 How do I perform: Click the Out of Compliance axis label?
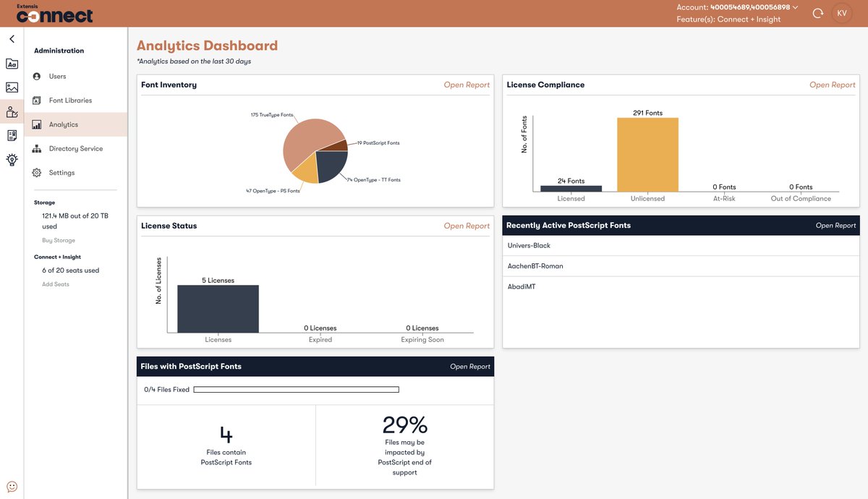(x=801, y=198)
